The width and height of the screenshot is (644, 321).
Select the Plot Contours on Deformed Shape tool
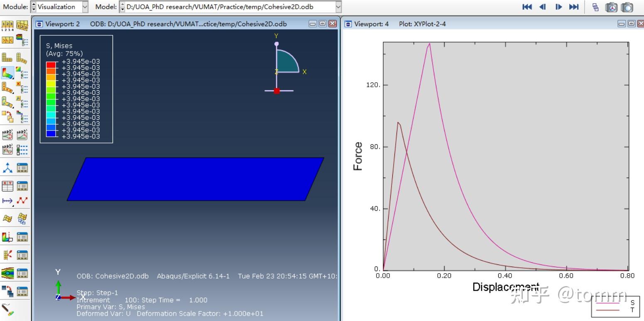7,73
